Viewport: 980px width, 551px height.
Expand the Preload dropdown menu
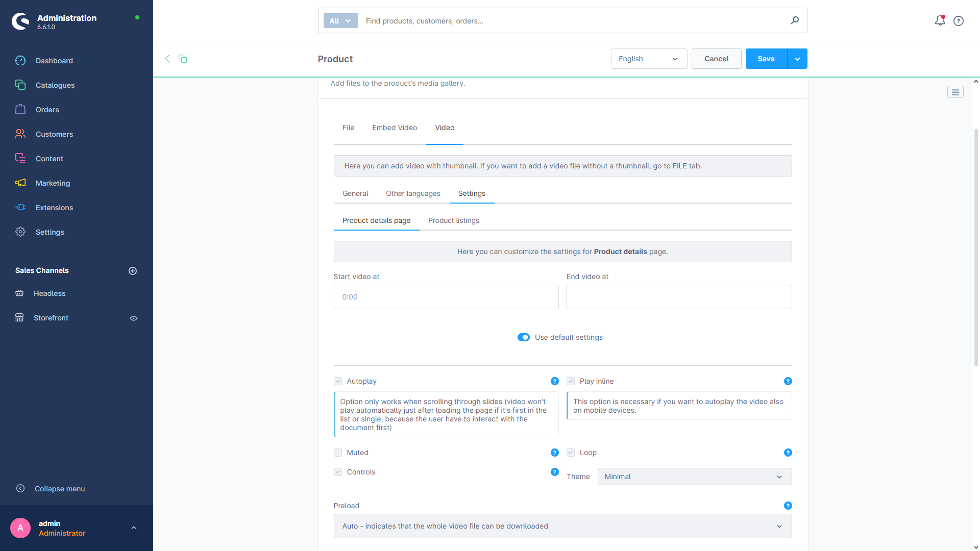pos(779,526)
